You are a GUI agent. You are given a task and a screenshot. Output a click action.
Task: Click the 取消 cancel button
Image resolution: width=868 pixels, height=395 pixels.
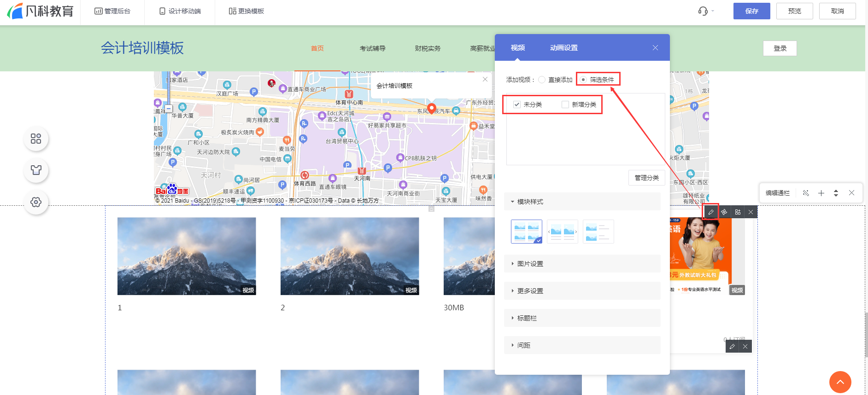tap(837, 11)
